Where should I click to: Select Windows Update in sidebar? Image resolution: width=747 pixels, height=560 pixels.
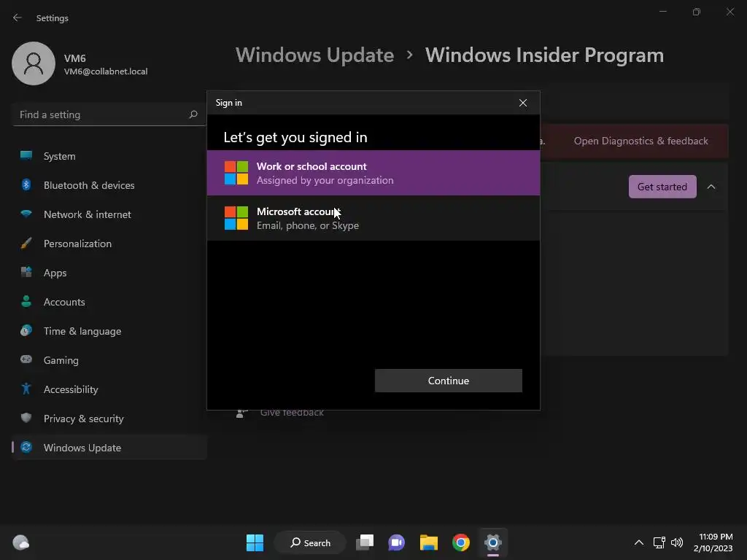[x=109, y=448]
